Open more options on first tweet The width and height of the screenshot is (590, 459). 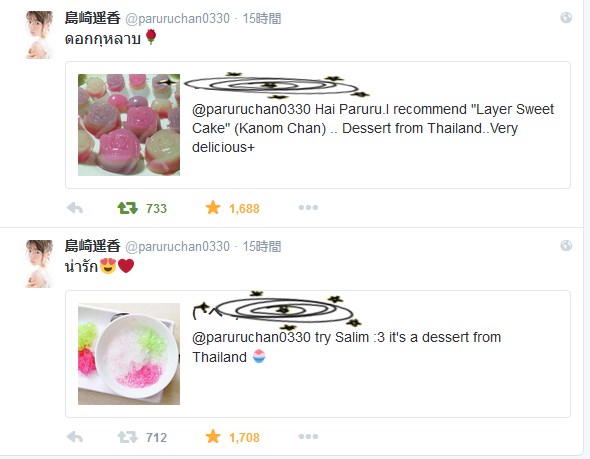coord(308,207)
